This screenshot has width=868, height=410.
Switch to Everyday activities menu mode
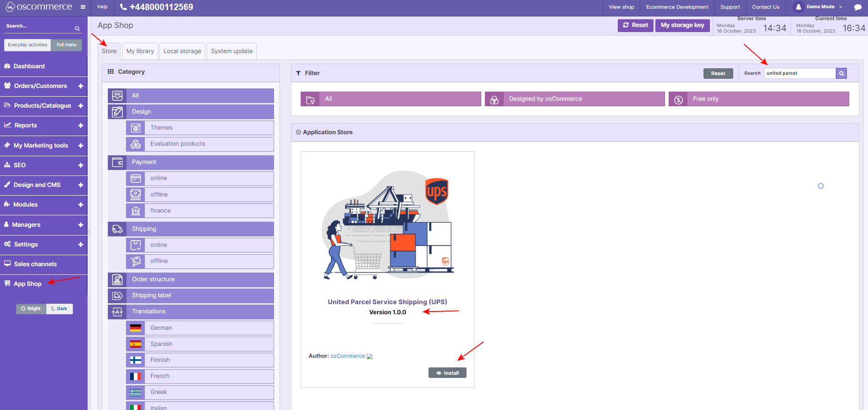pos(27,45)
